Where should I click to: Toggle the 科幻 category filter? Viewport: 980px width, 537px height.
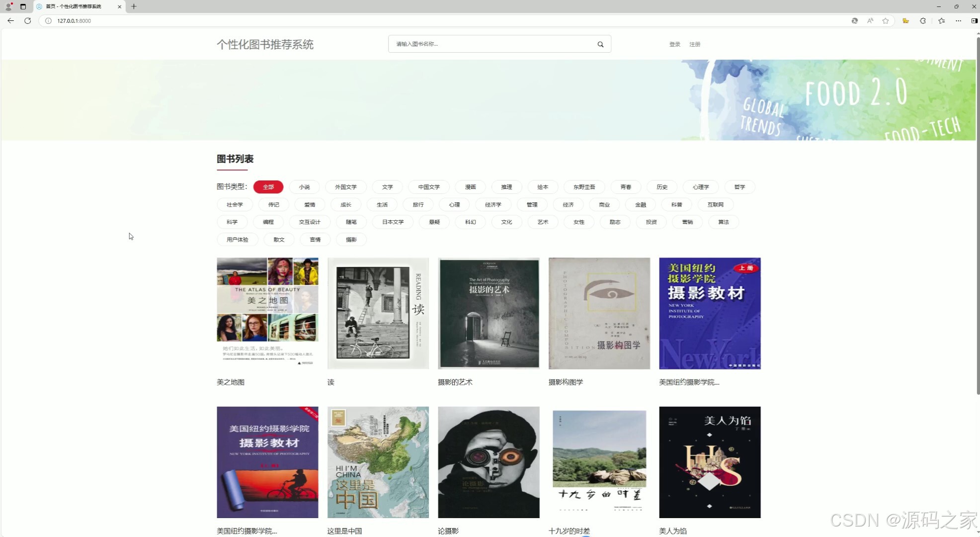pos(470,222)
